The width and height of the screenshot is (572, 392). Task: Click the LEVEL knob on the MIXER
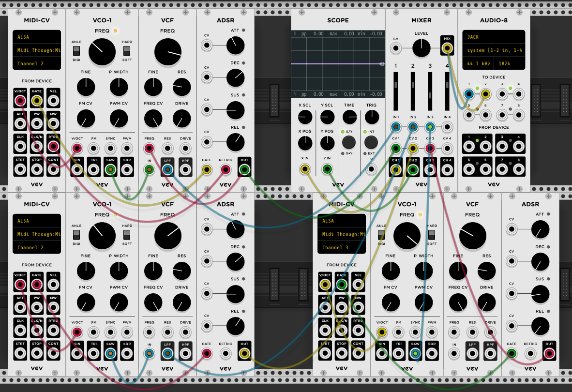click(421, 48)
